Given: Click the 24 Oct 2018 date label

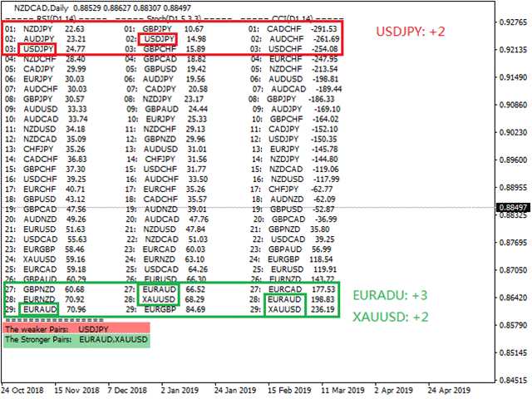Looking at the screenshot, I should [x=22, y=391].
